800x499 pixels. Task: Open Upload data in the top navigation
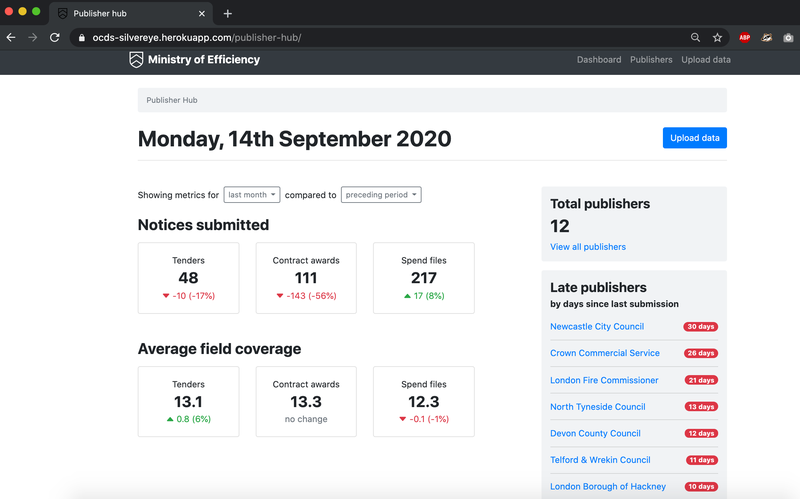(x=706, y=60)
